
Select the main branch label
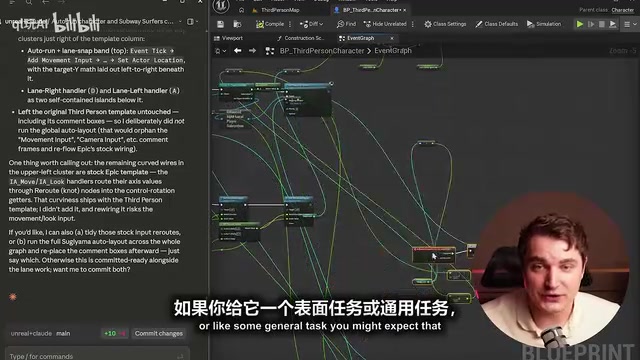click(x=63, y=333)
